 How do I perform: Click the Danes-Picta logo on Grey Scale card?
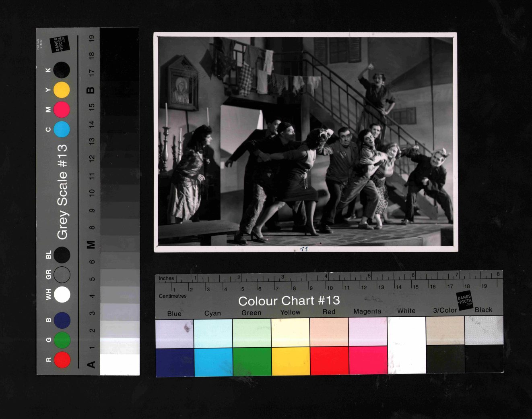click(60, 44)
